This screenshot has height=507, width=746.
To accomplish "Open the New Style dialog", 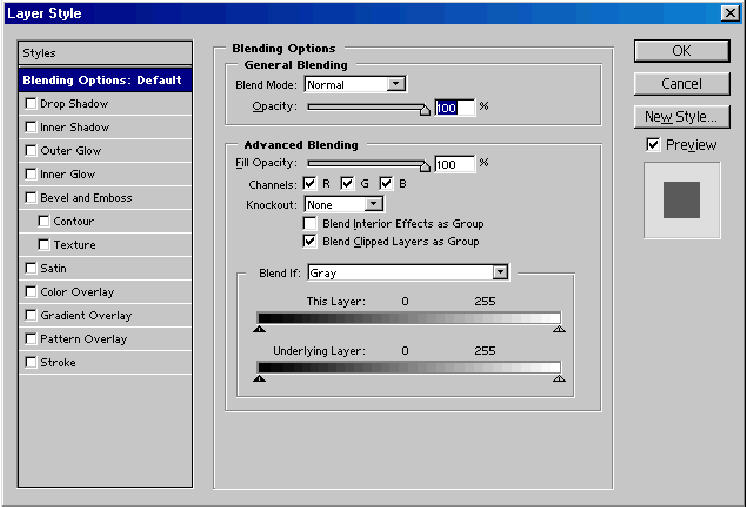I will [x=682, y=117].
